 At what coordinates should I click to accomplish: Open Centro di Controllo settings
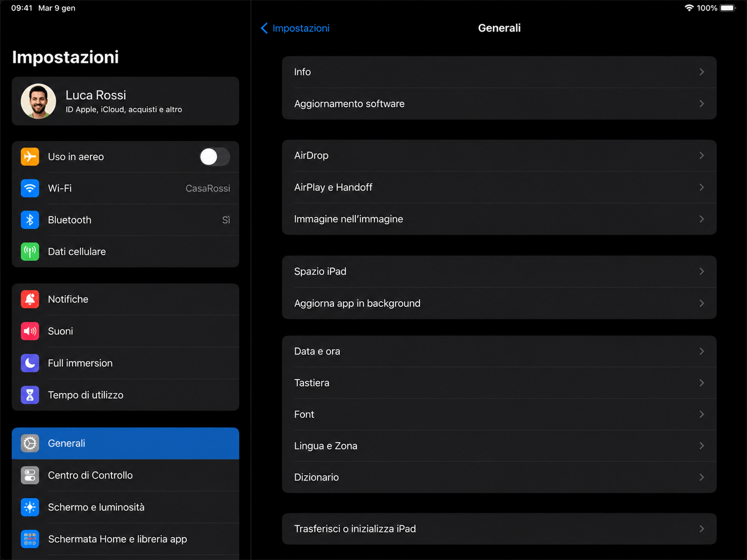click(125, 475)
